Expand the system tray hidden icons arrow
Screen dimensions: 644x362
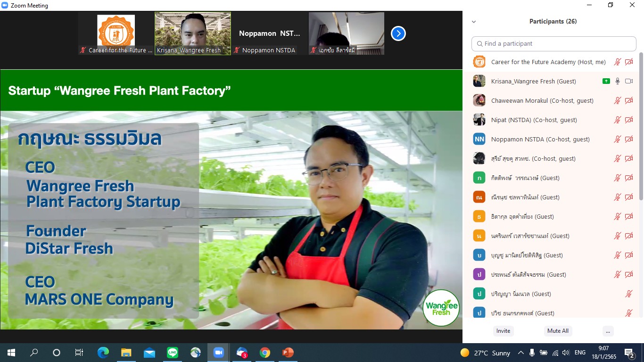[x=520, y=353]
